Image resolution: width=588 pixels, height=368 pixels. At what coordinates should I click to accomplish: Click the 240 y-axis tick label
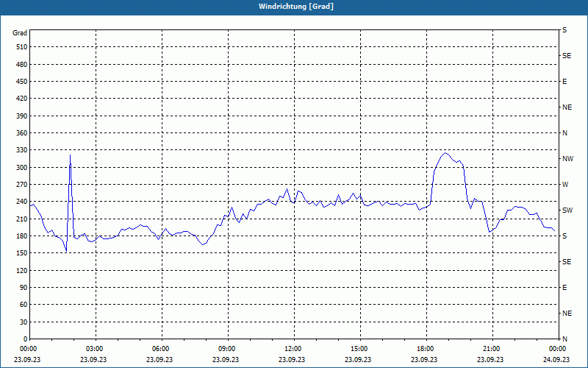pyautogui.click(x=22, y=202)
